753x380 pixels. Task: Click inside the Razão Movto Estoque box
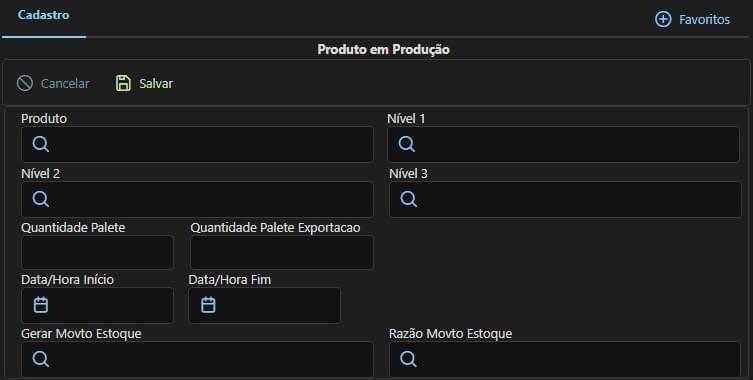pyautogui.click(x=565, y=359)
